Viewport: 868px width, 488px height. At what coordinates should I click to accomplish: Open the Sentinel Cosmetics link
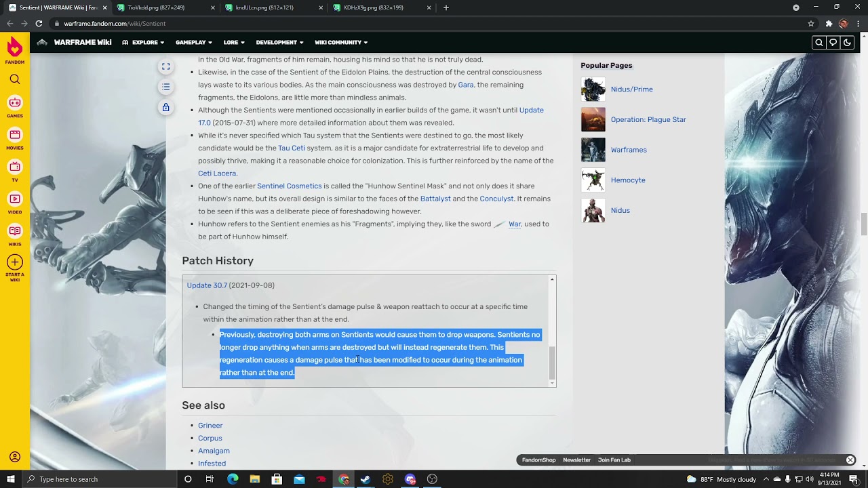click(289, 186)
